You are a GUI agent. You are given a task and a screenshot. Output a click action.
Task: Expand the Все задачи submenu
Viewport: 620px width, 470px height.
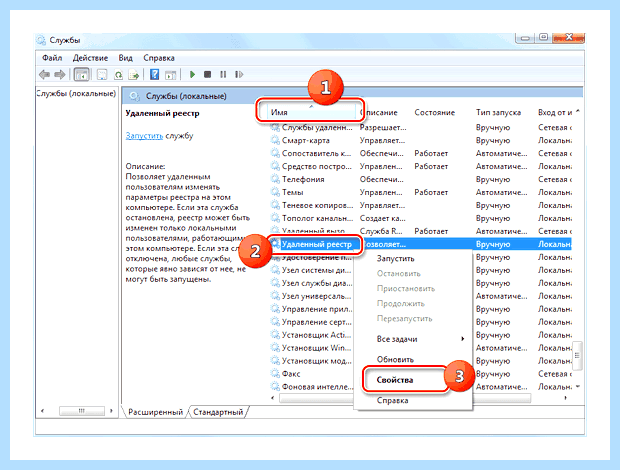click(413, 339)
